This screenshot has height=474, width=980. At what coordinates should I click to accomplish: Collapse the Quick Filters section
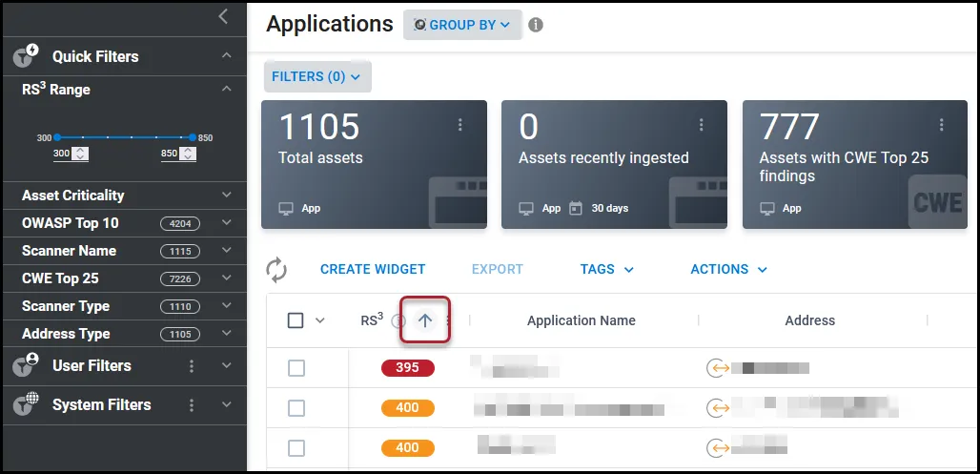pos(227,55)
